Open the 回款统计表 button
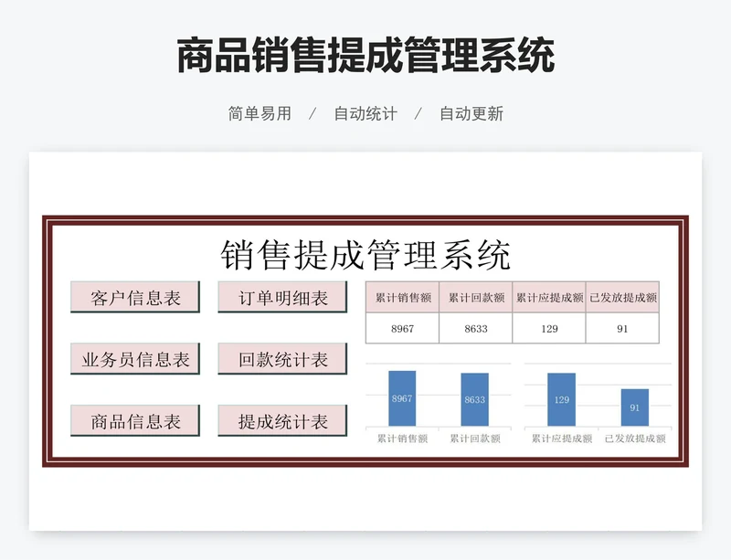Viewport: 731px width, 560px height. tap(282, 359)
